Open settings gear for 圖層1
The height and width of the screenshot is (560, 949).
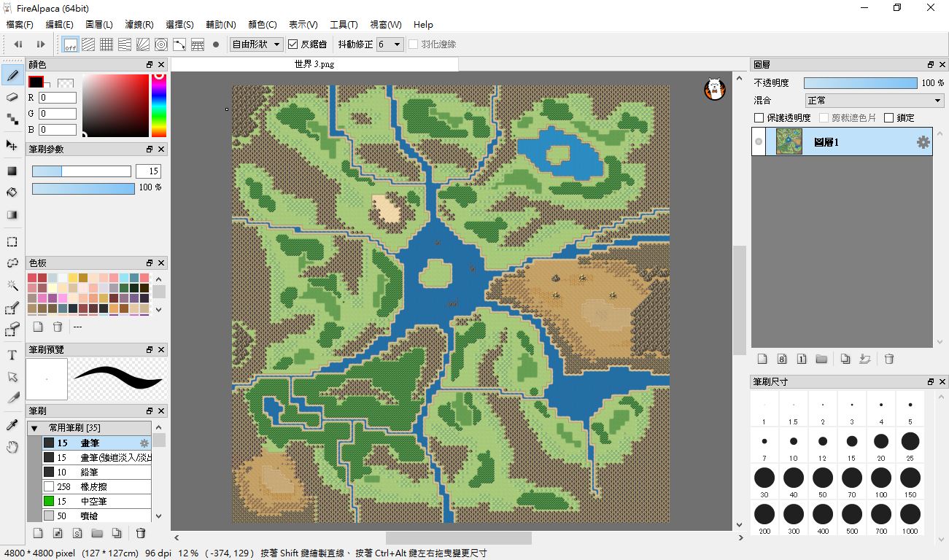[923, 142]
